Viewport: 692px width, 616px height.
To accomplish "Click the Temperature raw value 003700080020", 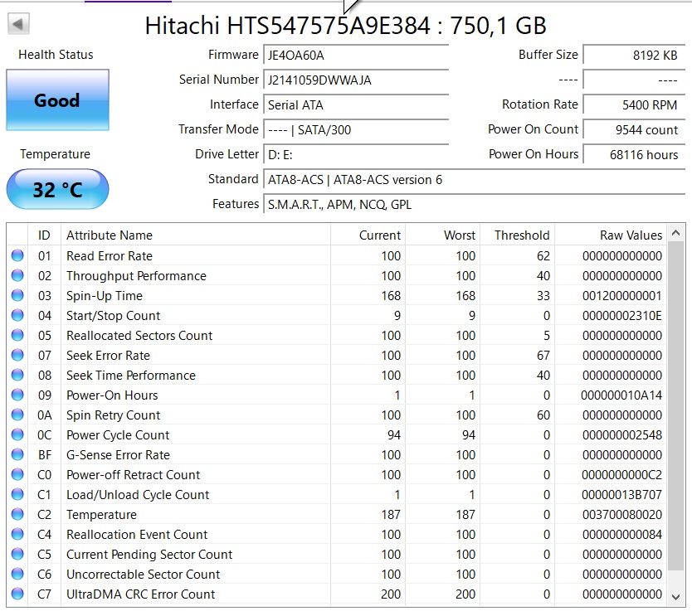I will click(x=621, y=515).
